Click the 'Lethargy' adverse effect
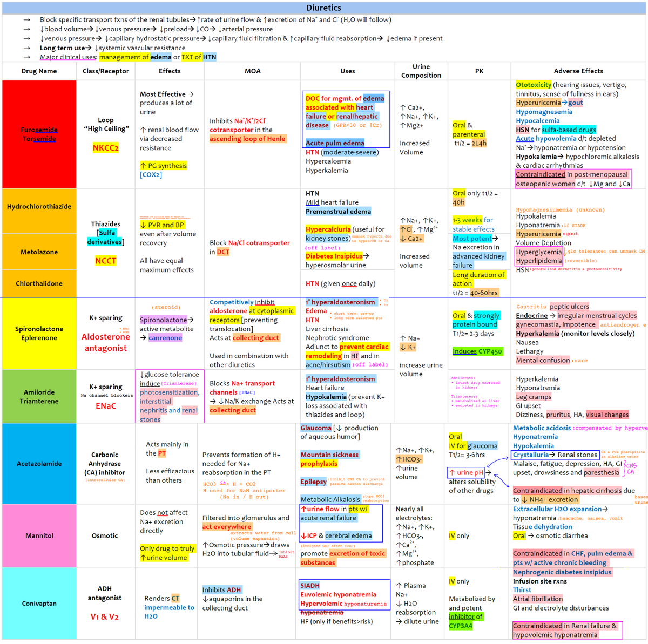Screen dimensions: 648x644 529,351
